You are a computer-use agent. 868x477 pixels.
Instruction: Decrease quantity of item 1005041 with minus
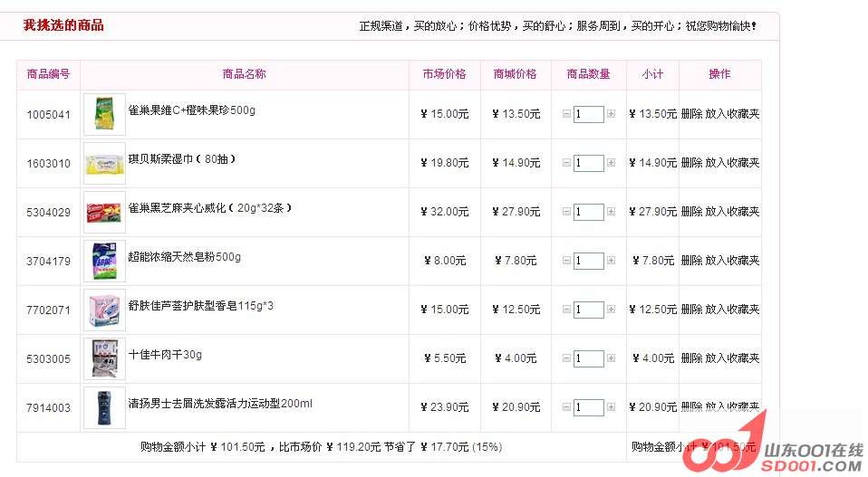566,114
